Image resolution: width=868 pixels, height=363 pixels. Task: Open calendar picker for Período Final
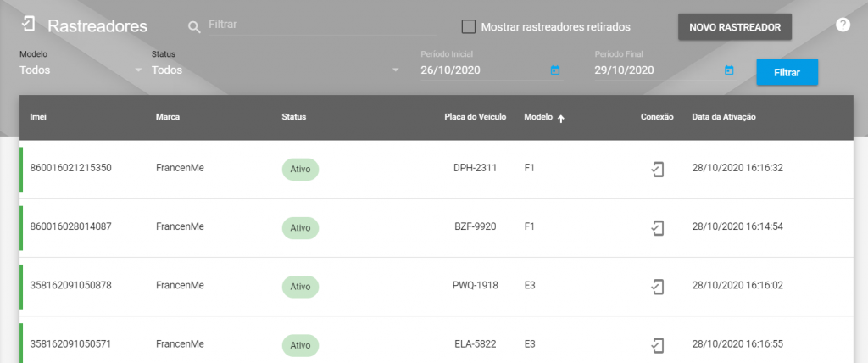(729, 70)
